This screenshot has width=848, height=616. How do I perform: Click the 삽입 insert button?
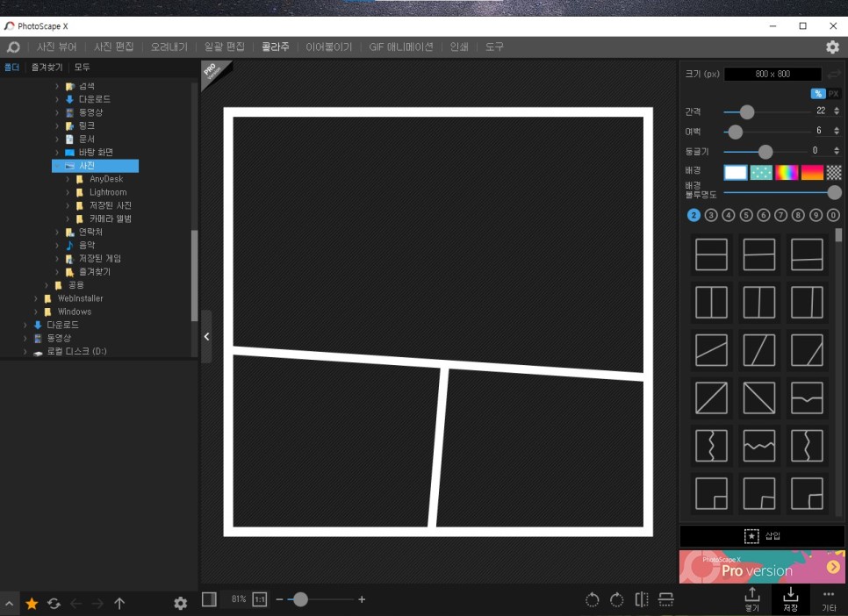(762, 536)
